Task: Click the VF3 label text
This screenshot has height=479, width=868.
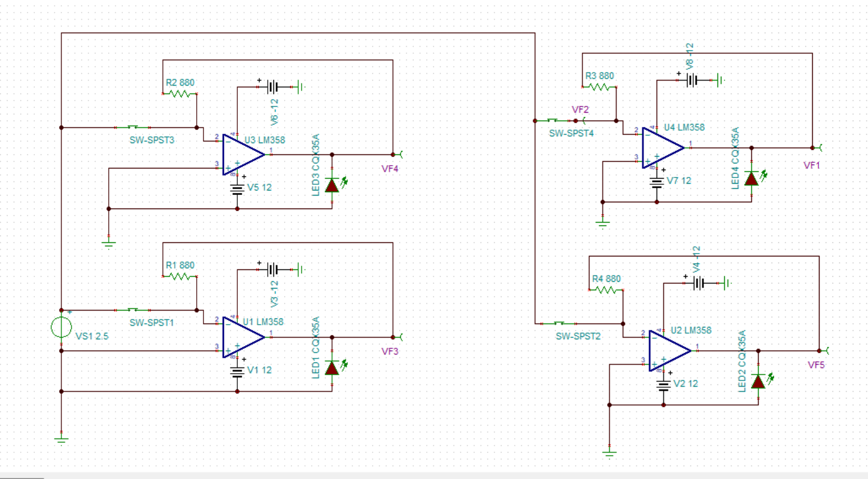Action: pyautogui.click(x=390, y=351)
